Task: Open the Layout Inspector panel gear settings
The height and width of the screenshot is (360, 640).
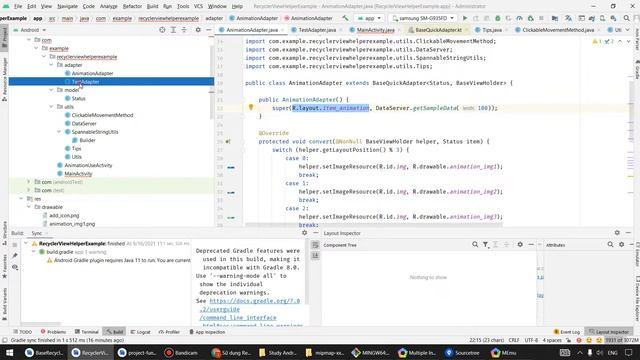Action: pyautogui.click(x=617, y=233)
